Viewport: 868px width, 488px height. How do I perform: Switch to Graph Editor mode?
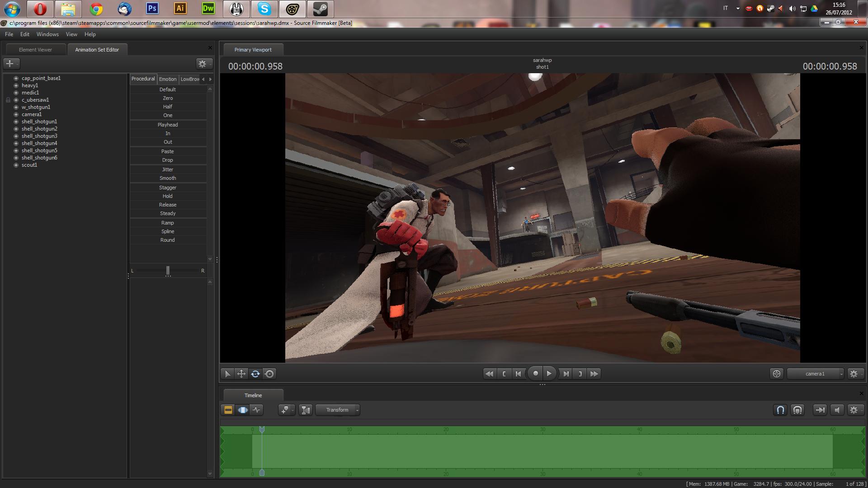point(257,410)
